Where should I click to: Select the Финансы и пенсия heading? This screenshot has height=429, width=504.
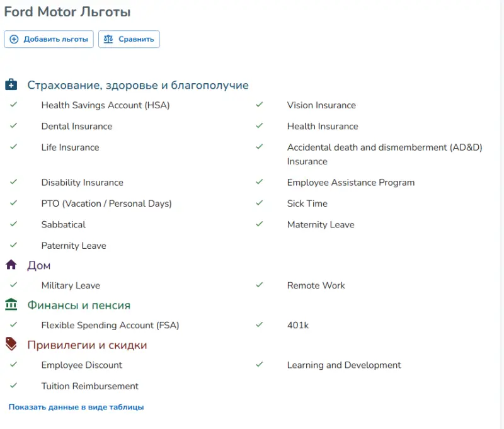coord(79,305)
